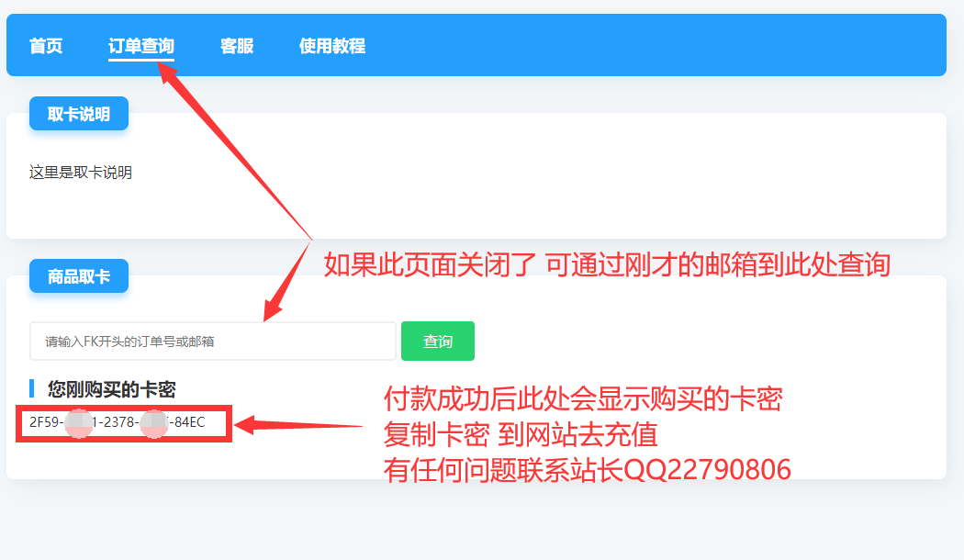Click the 取卡说明 blue label

pyautogui.click(x=79, y=114)
